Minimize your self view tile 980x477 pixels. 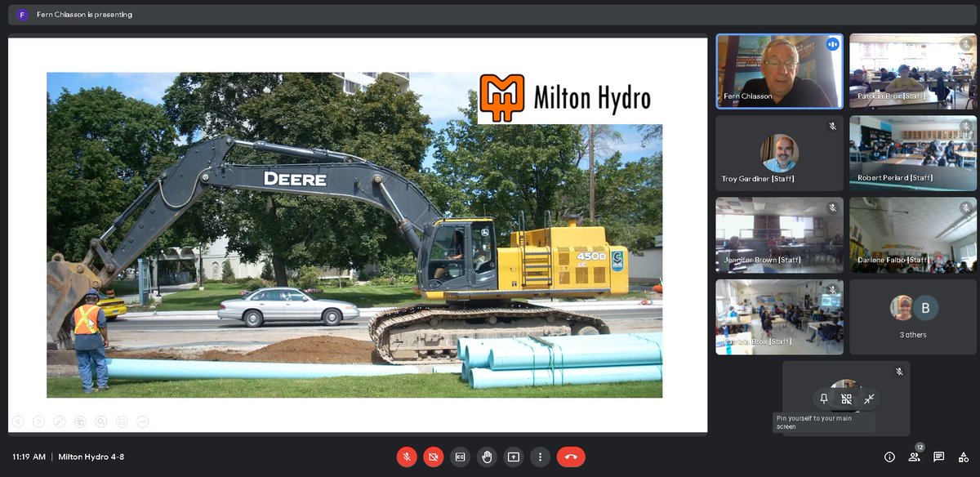point(869,399)
